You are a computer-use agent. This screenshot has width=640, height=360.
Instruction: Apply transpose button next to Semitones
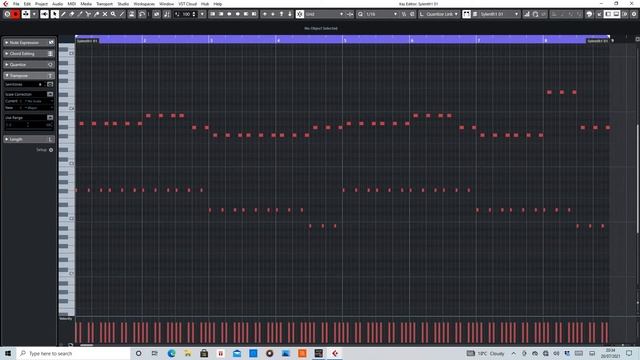coord(50,84)
